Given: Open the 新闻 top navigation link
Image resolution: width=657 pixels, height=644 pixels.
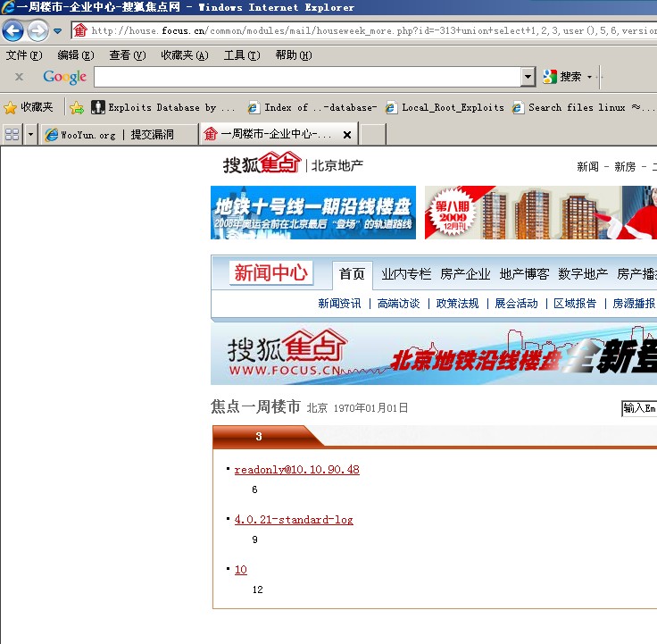Looking at the screenshot, I should tap(587, 167).
